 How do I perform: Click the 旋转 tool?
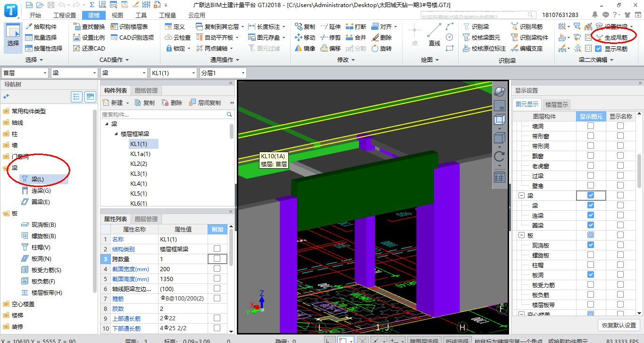tap(381, 48)
